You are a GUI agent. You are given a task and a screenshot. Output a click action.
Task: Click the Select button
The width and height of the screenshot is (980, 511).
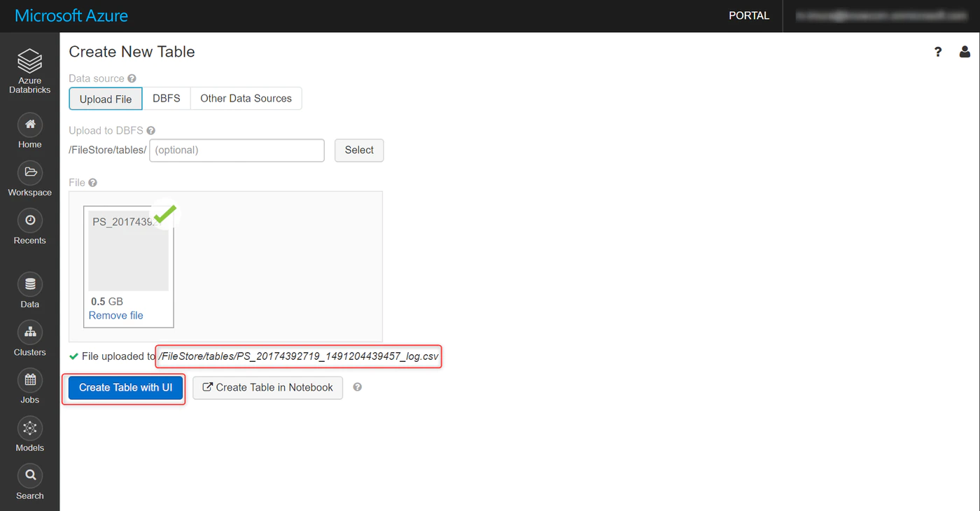click(x=359, y=150)
